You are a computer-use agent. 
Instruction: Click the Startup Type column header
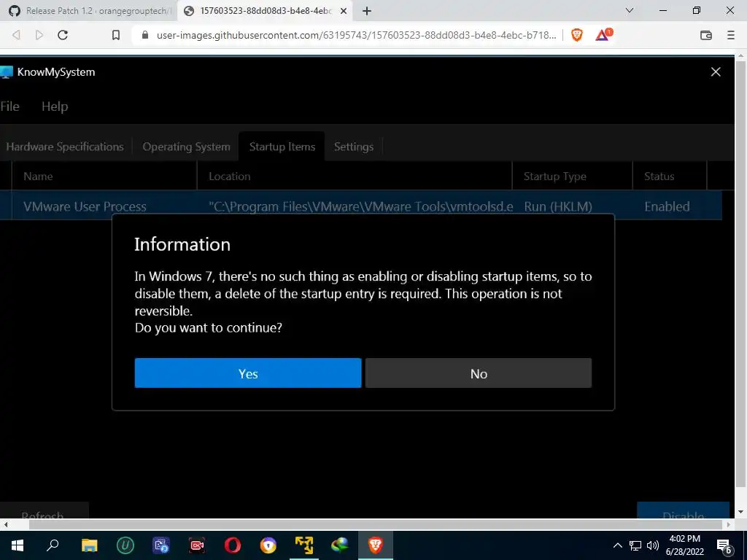pyautogui.click(x=572, y=176)
